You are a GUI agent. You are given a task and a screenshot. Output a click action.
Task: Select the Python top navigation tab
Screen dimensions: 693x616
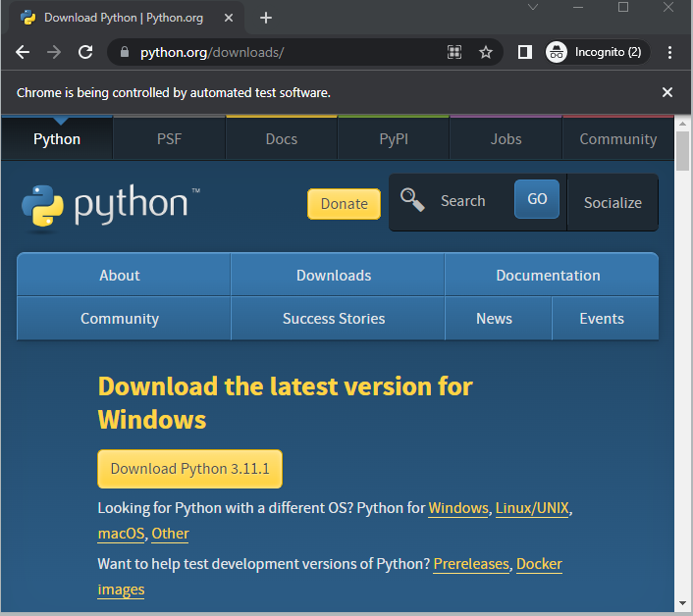click(x=57, y=139)
